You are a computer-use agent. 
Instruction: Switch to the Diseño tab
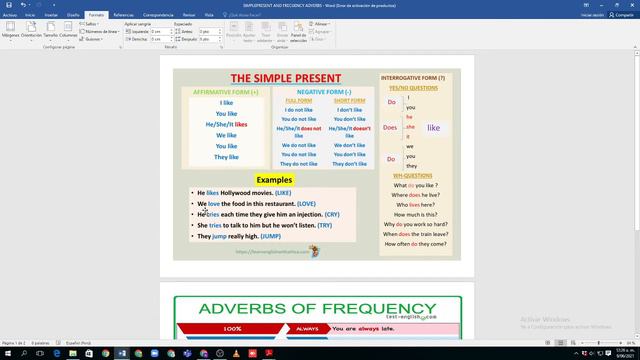point(73,15)
